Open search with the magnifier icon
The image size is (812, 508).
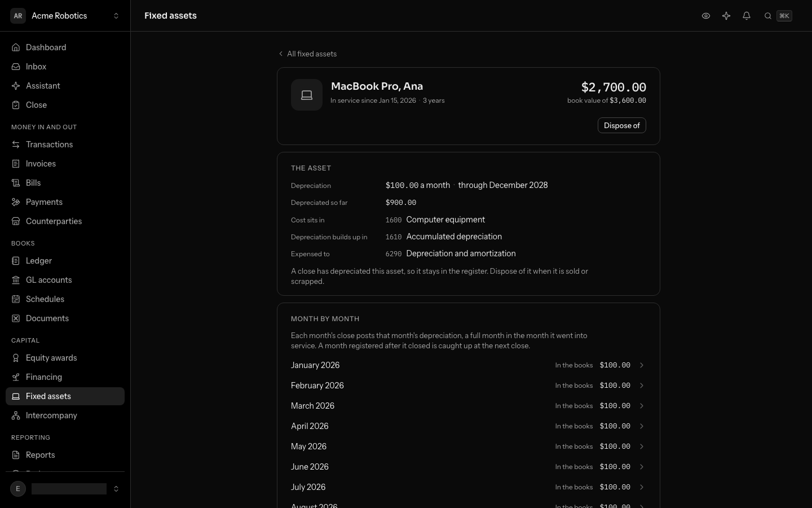[x=768, y=16]
